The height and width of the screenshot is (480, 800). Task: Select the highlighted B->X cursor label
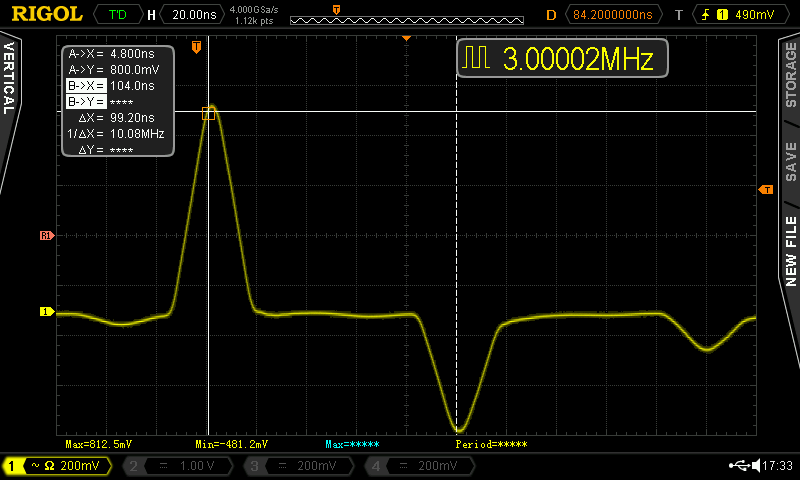[x=86, y=86]
